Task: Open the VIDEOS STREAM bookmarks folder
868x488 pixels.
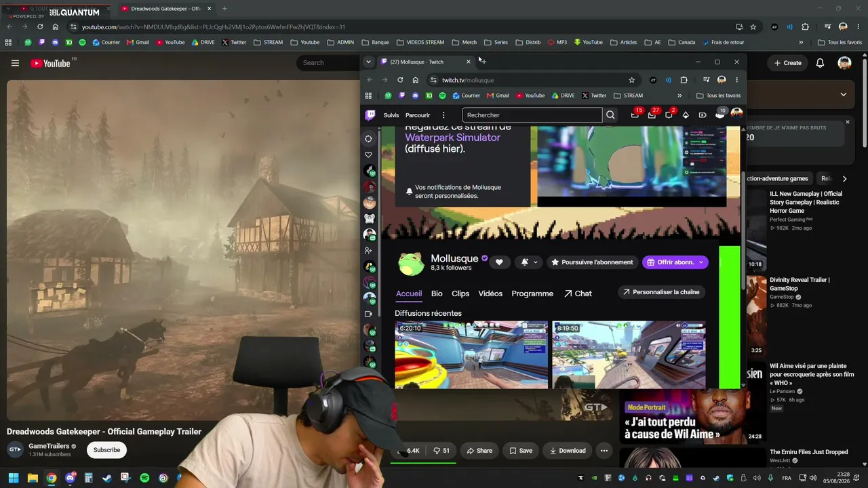Action: tap(420, 42)
